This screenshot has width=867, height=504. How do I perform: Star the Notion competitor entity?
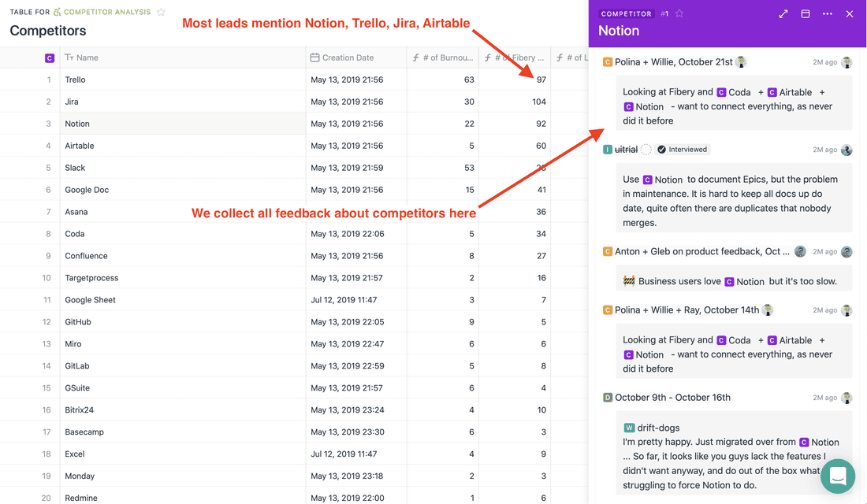point(679,14)
